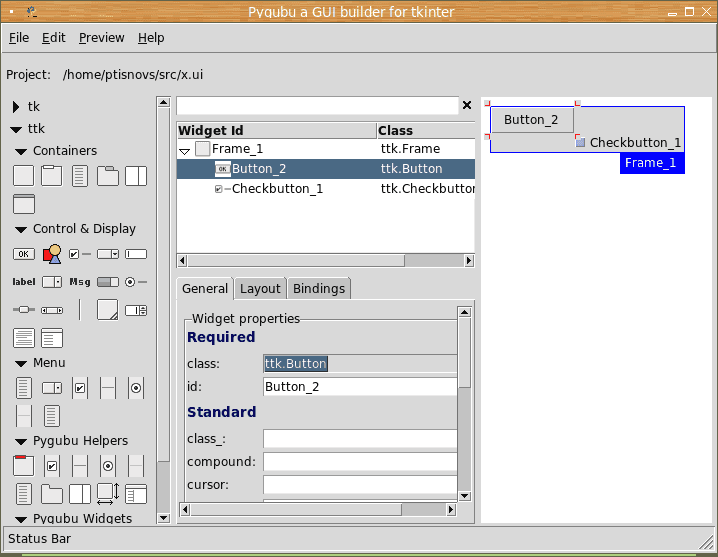Image resolution: width=718 pixels, height=557 pixels.
Task: Choose the horizontal Scrollbar widget icon
Action: (x=52, y=311)
